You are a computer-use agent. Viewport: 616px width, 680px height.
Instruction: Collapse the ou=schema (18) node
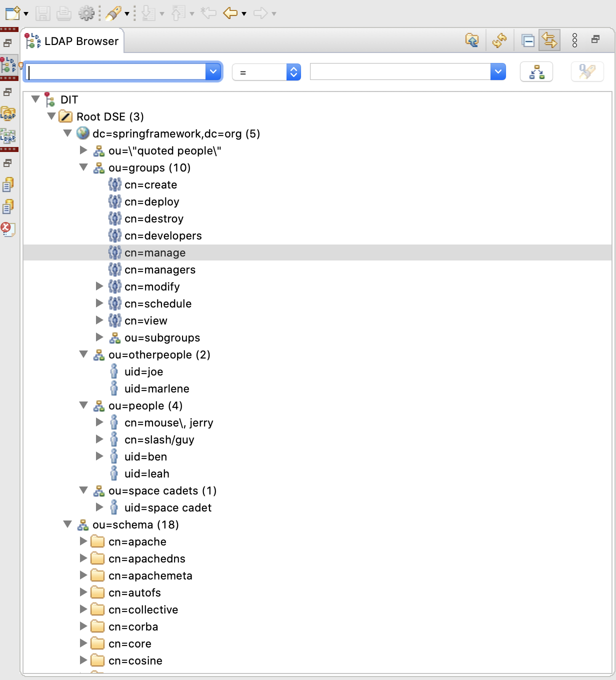click(67, 524)
